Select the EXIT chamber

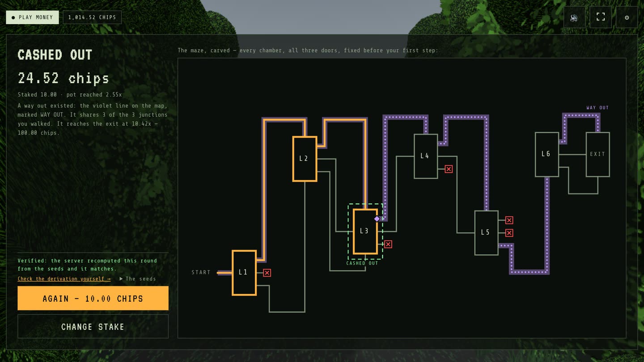pyautogui.click(x=598, y=154)
